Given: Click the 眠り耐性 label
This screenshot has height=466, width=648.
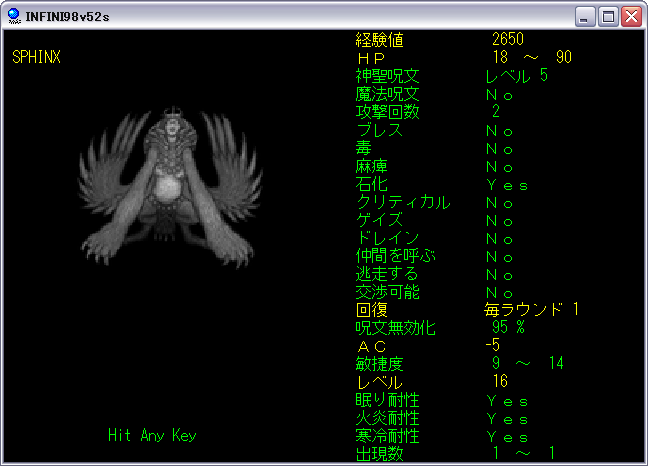Looking at the screenshot, I should click(x=387, y=400).
